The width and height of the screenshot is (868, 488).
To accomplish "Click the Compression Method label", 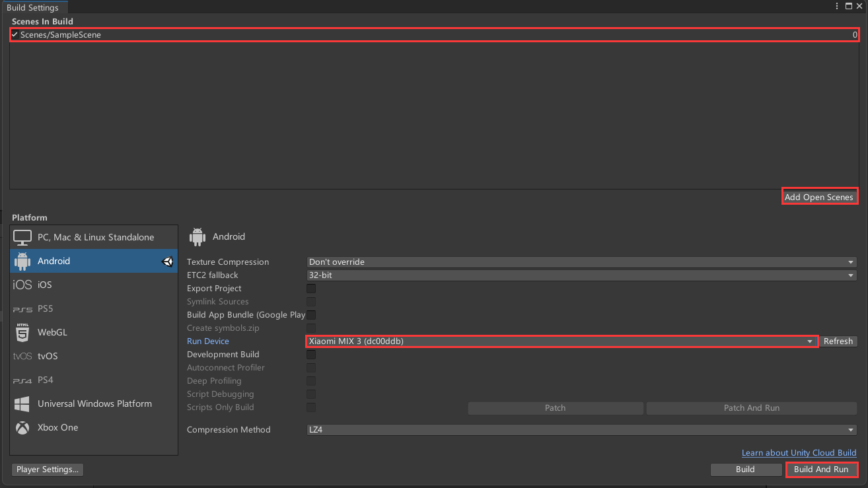I will [229, 430].
